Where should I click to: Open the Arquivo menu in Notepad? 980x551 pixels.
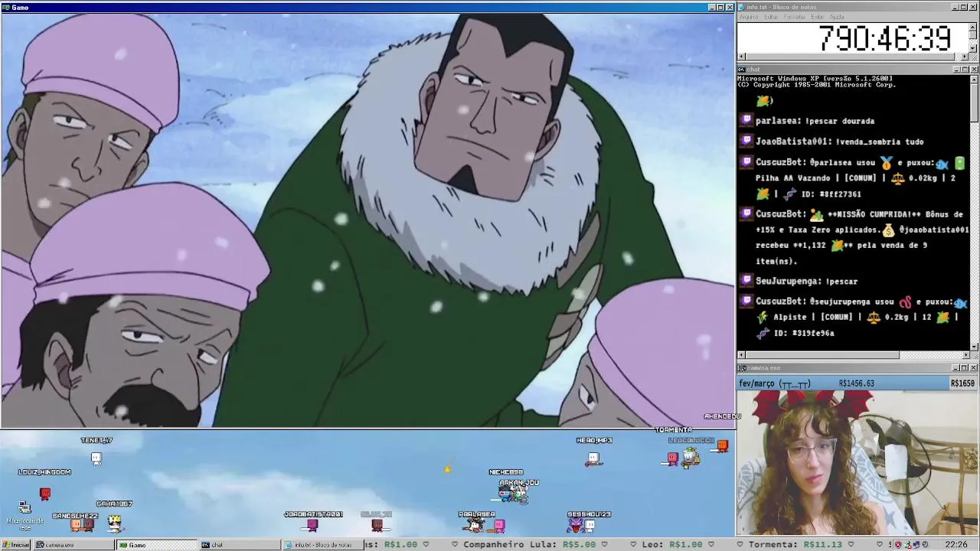(749, 17)
